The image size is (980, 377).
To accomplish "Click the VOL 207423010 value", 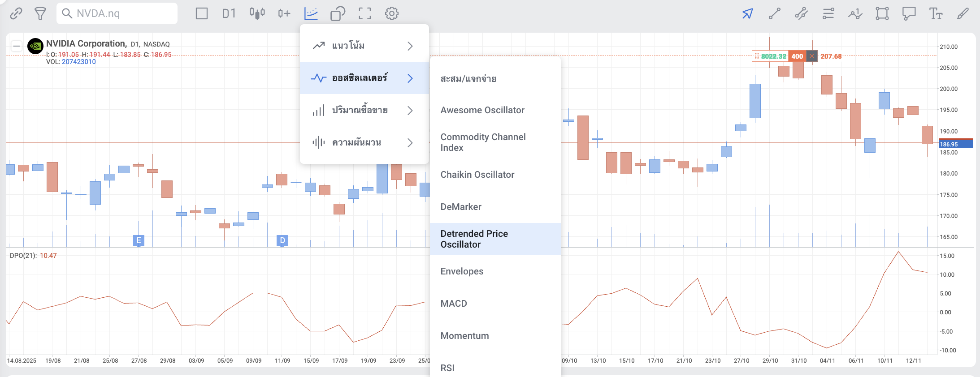I will [x=79, y=62].
